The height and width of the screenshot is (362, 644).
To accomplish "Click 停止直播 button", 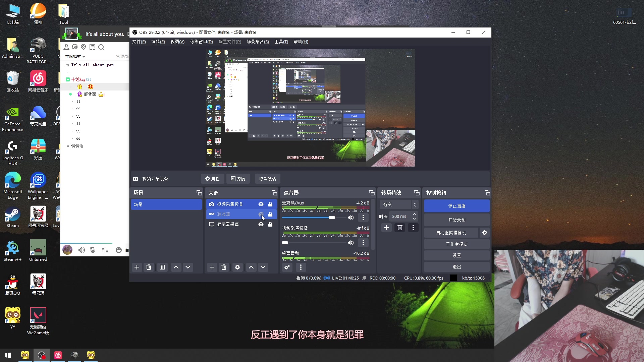I will tap(457, 205).
